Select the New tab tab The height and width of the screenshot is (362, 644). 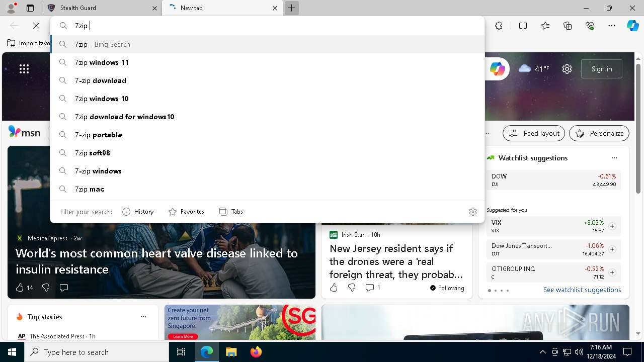[222, 8]
